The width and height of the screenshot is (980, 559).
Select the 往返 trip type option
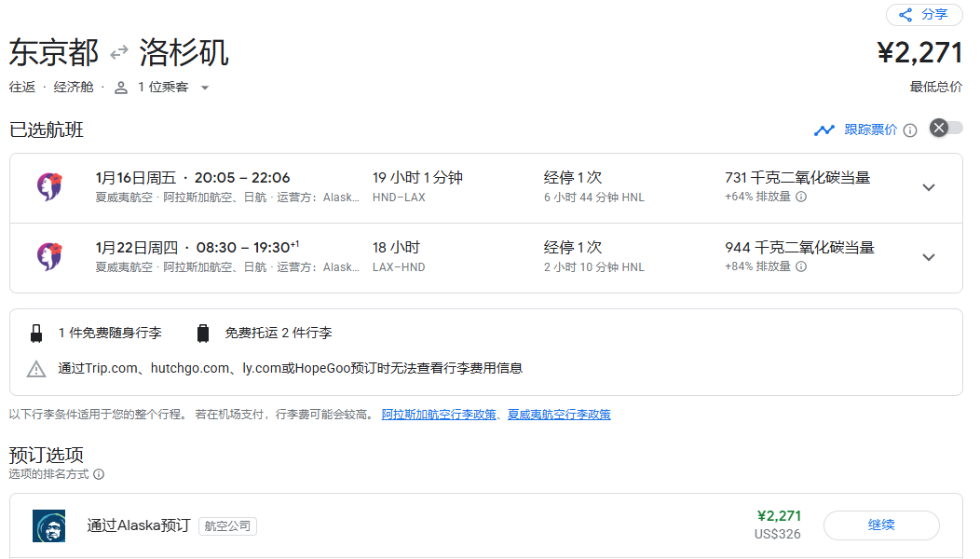click(x=21, y=87)
